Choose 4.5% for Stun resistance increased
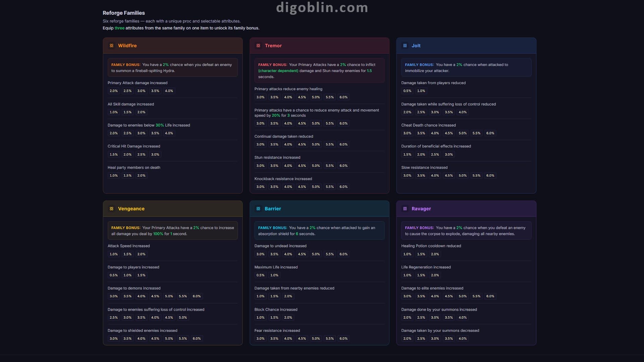Viewport: 644px width, 362px height. point(302,166)
